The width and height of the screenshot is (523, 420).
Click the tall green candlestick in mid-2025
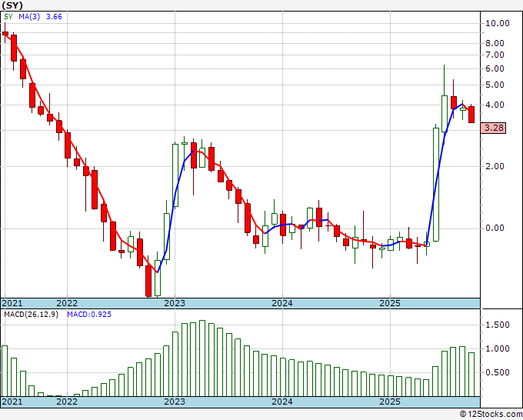coord(435,183)
